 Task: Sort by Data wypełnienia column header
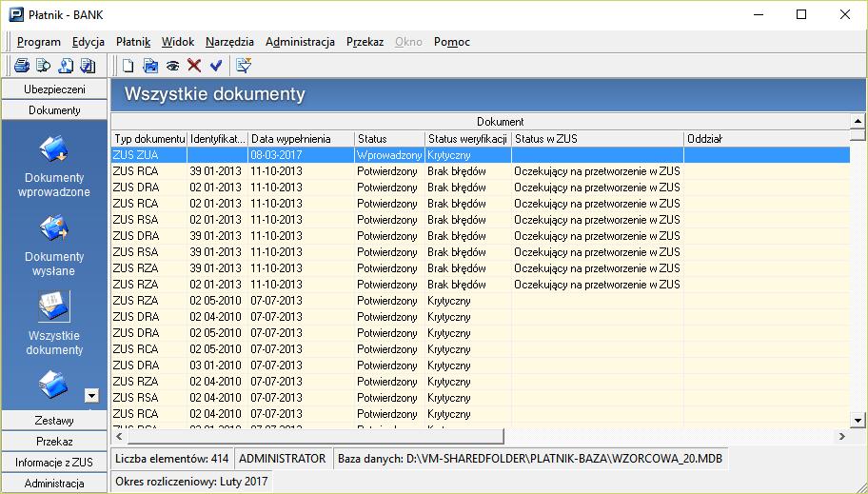coord(301,139)
